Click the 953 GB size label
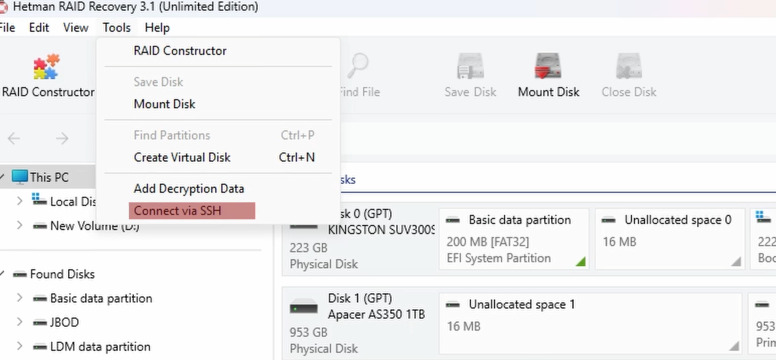776x360 pixels. (308, 332)
